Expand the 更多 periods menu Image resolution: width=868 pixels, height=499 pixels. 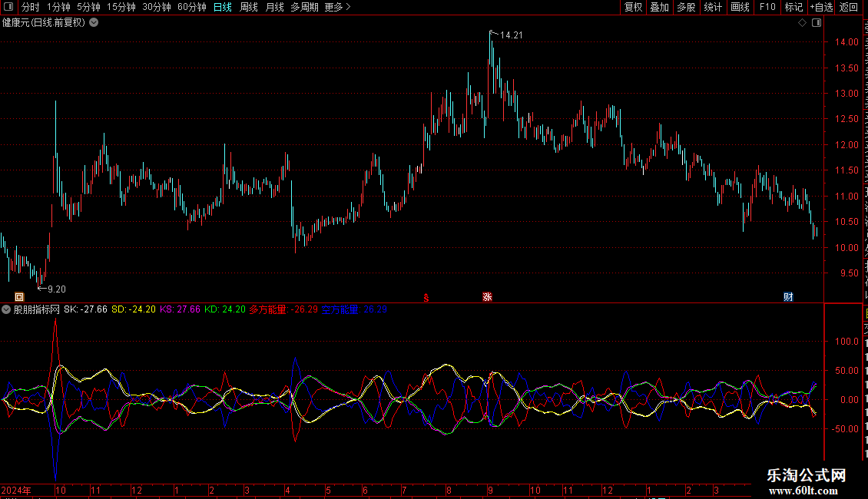click(x=338, y=7)
